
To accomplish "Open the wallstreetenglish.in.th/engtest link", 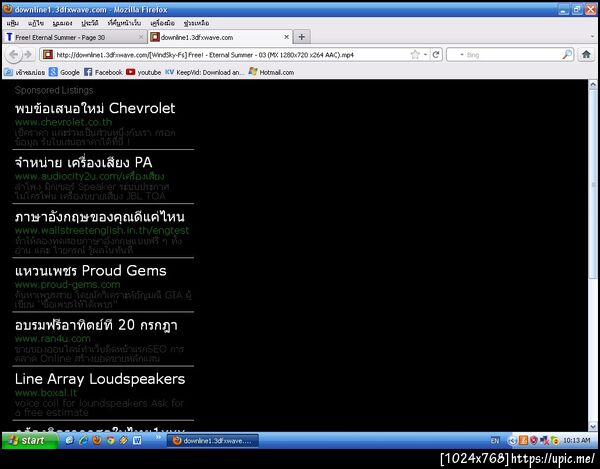I will [x=102, y=230].
